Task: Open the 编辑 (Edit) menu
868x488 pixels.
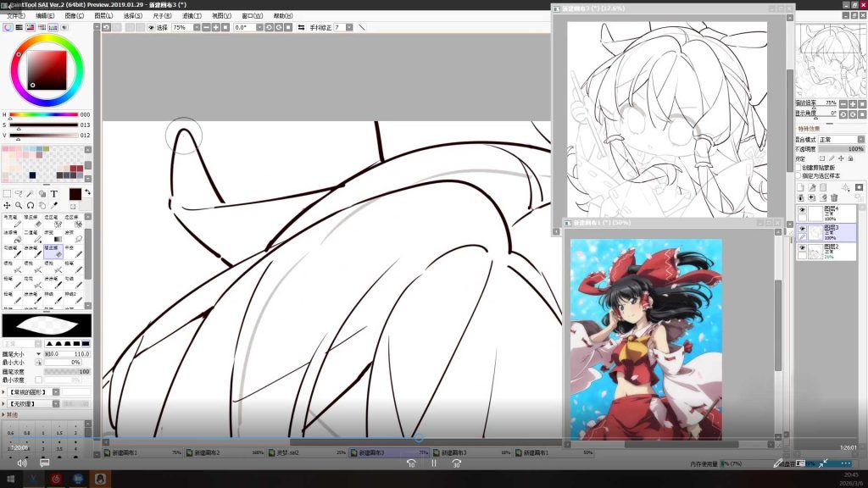Action: coord(45,16)
